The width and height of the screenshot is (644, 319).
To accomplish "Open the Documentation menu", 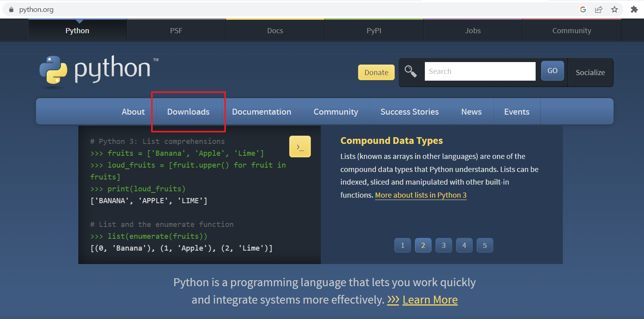I will [261, 112].
